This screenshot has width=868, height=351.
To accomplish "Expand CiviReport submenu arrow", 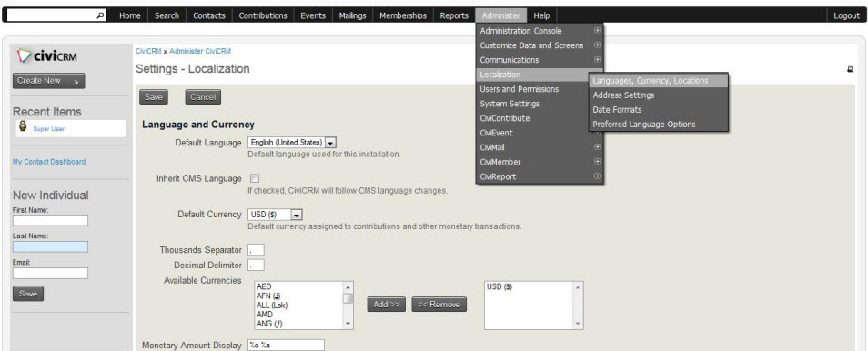I will point(597,176).
